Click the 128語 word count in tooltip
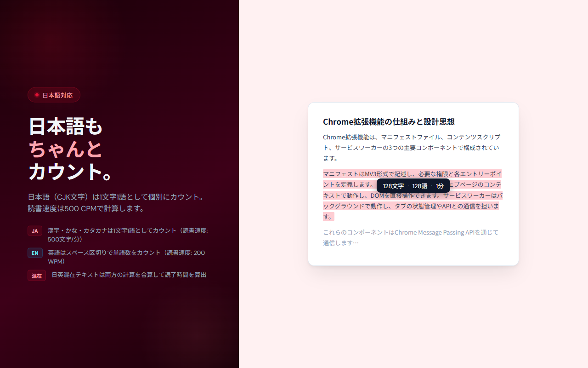The height and width of the screenshot is (368, 588). coord(420,186)
